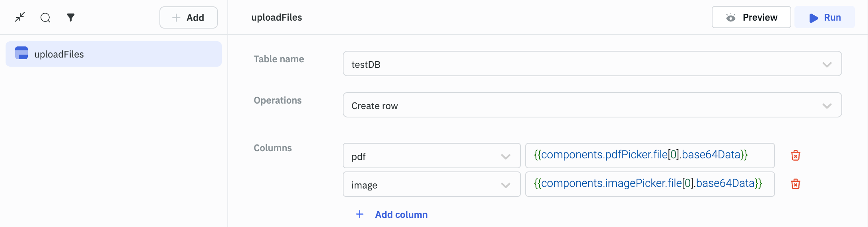Screen dimensions: 868x227
Task: Click the filter queries funnel icon
Action: [71, 17]
